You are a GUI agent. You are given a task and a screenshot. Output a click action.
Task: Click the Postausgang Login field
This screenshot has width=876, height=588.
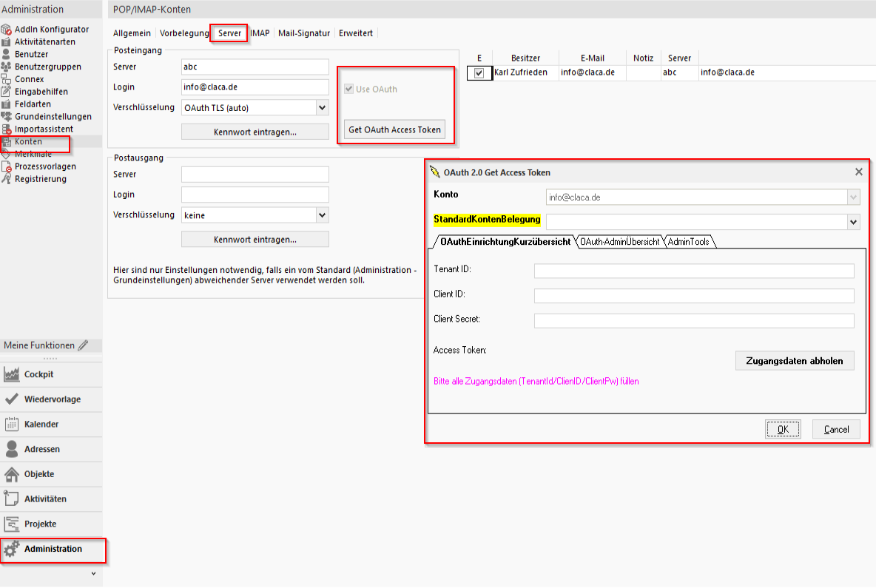[x=255, y=195]
